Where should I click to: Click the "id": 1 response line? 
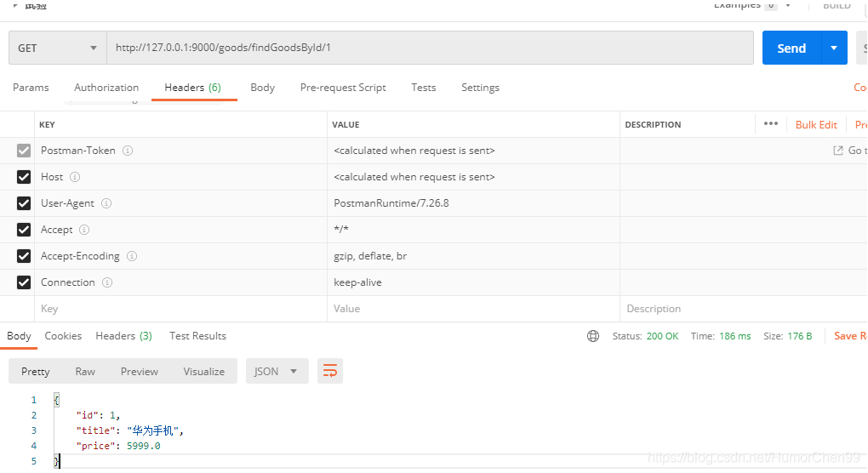98,415
